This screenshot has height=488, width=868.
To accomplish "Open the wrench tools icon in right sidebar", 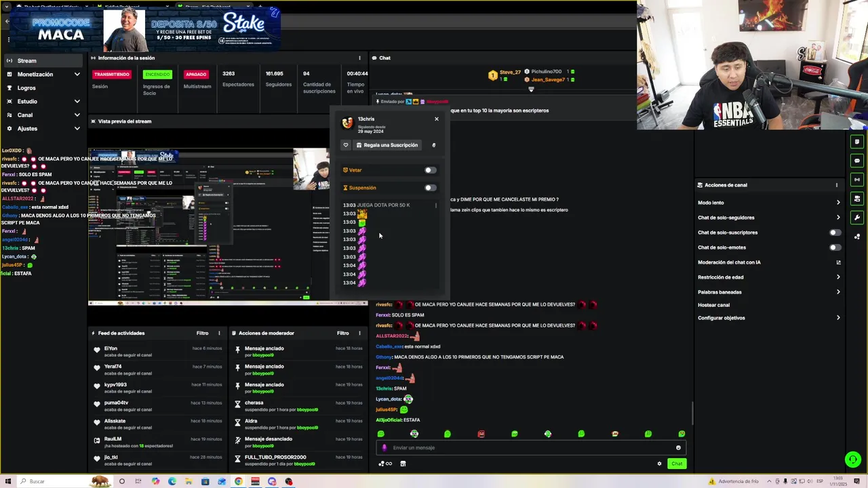I will [x=857, y=218].
